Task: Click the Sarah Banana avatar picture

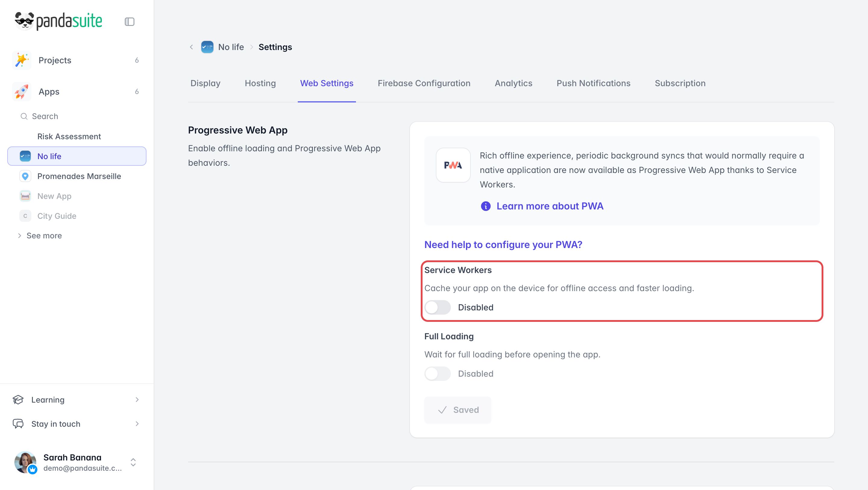Action: [x=25, y=462]
